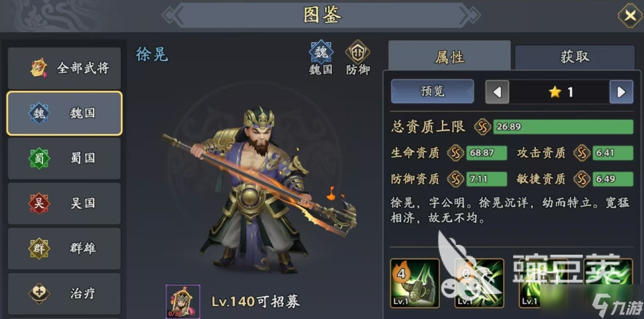Image resolution: width=644 pixels, height=319 pixels.
Task: Select 全部武将 in the sidebar
Action: [x=65, y=68]
